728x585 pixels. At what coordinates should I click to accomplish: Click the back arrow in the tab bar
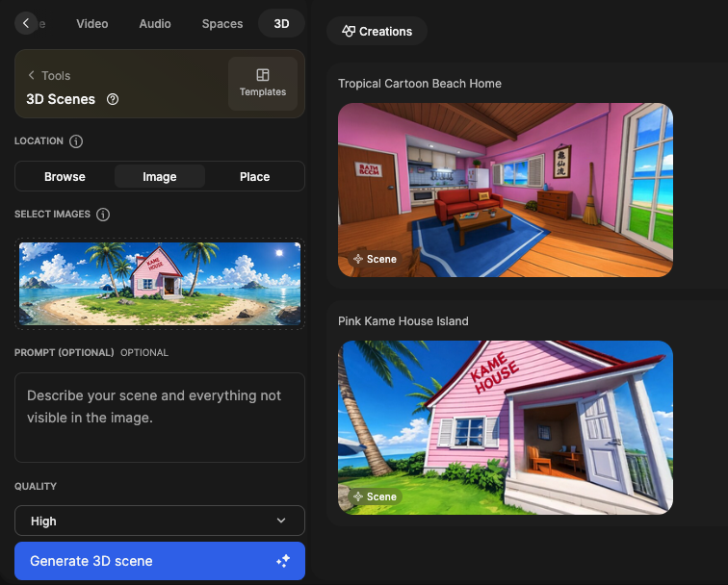coord(26,23)
